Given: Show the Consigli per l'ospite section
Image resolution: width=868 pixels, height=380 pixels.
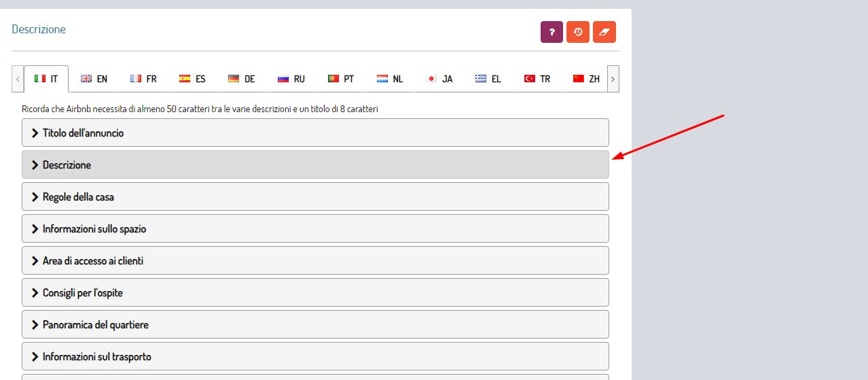Looking at the screenshot, I should click(x=315, y=292).
